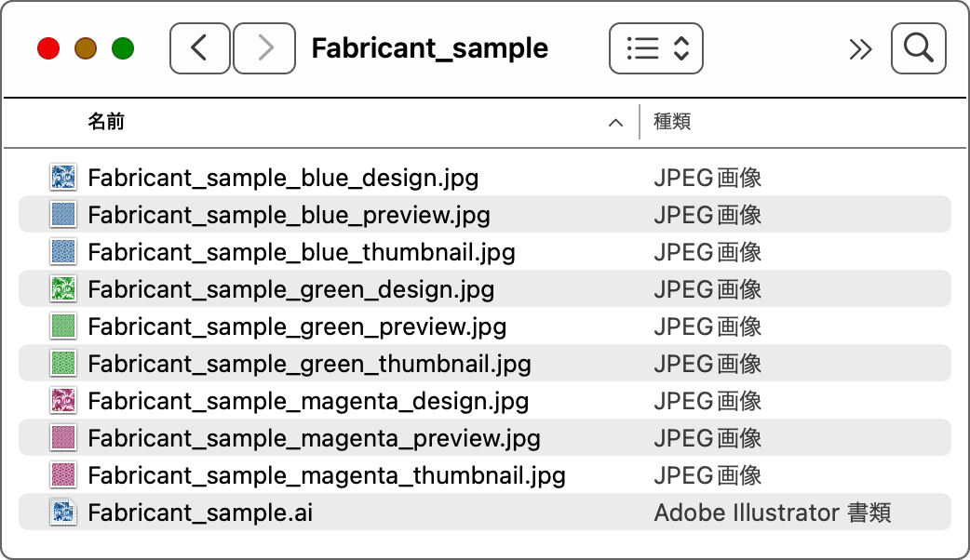Click the green_thumbnail.jpg file icon

[x=63, y=364]
